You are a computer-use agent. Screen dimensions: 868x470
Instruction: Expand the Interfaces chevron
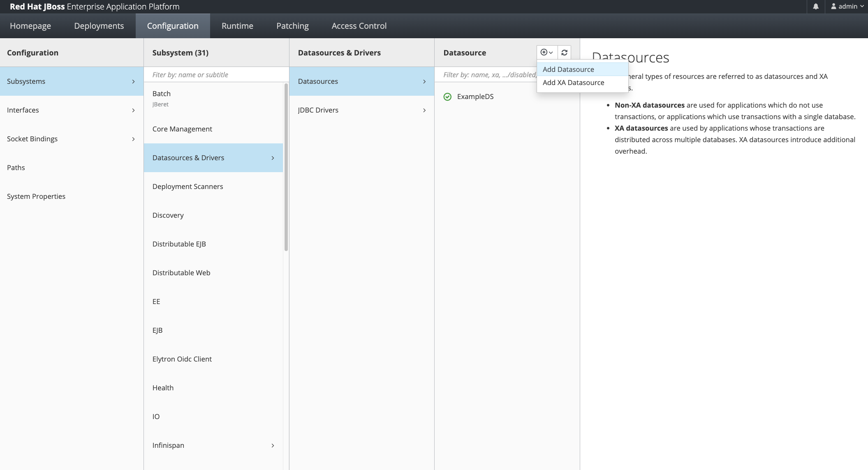point(133,110)
